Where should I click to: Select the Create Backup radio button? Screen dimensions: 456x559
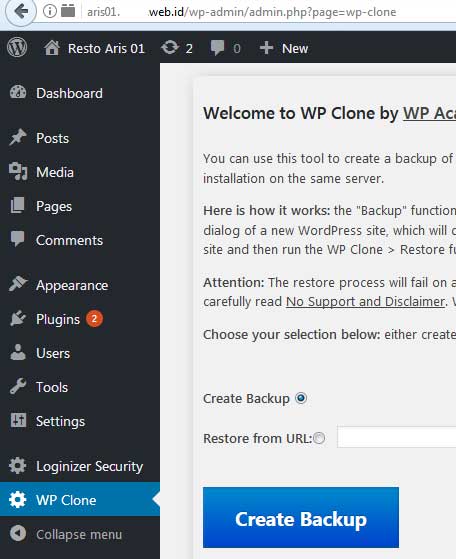tap(301, 398)
